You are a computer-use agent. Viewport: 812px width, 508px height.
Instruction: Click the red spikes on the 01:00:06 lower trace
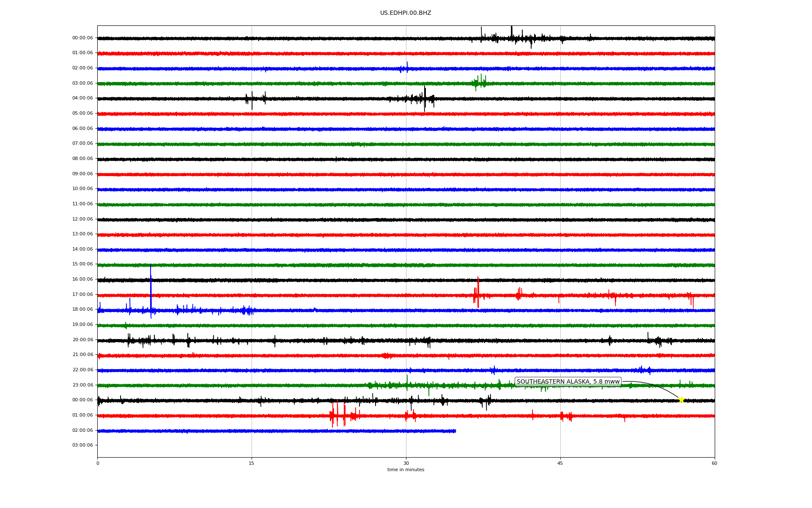(x=338, y=415)
